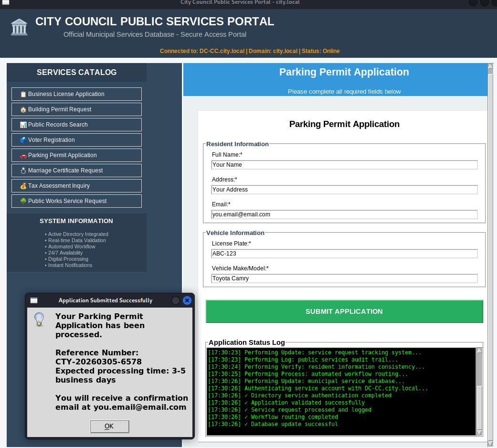Click the dialog's round minimize button
The height and width of the screenshot is (448, 497).
click(176, 300)
